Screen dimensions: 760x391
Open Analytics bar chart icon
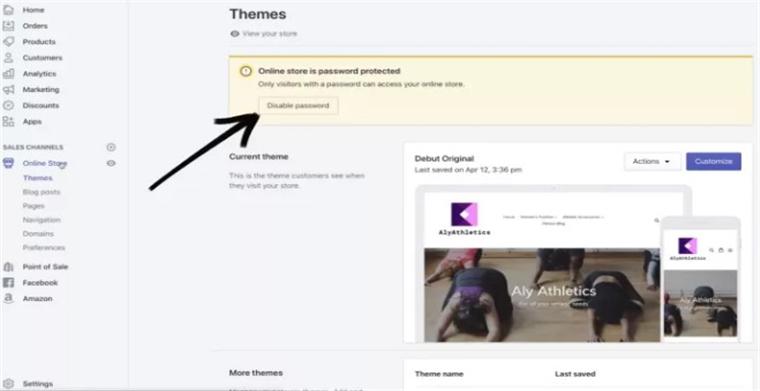[x=8, y=74]
